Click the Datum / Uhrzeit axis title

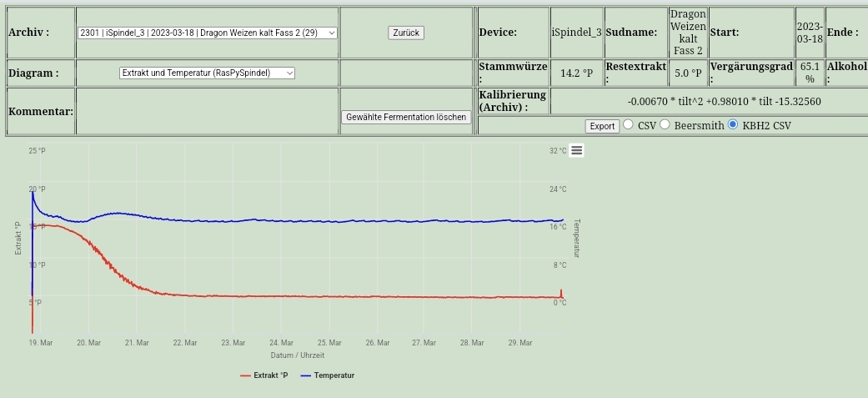(298, 355)
